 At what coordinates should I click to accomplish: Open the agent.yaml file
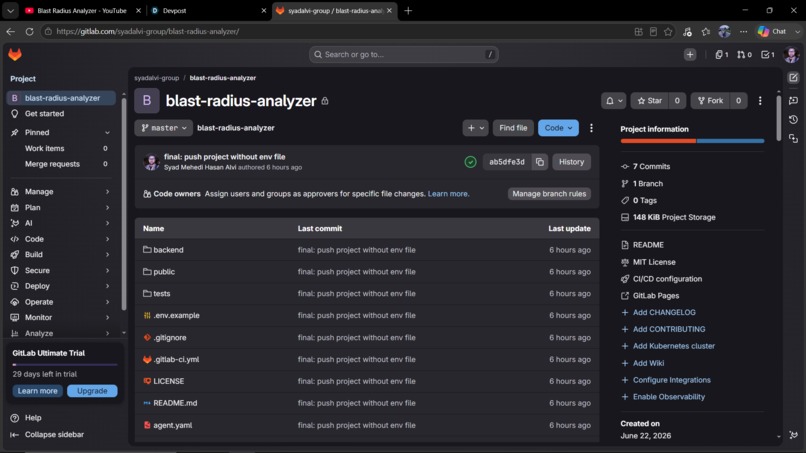(173, 425)
